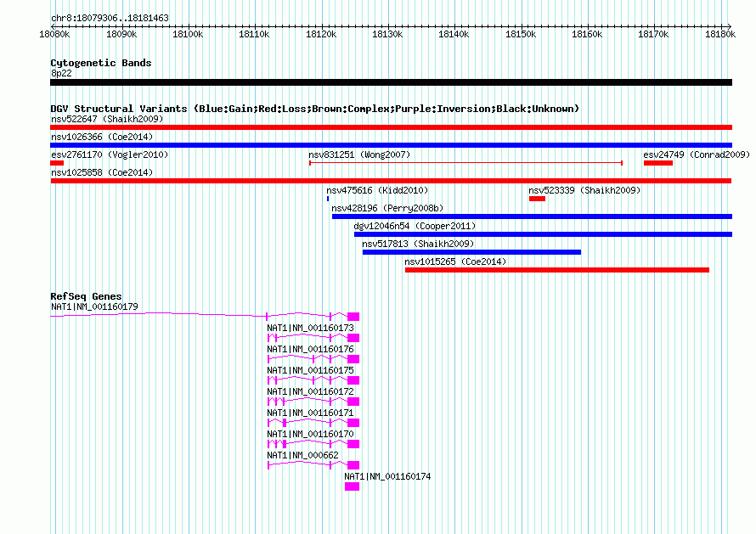The height and width of the screenshot is (534, 756).
Task: Click the NAT1|NM_001160173 gene label
Action: pos(311,328)
